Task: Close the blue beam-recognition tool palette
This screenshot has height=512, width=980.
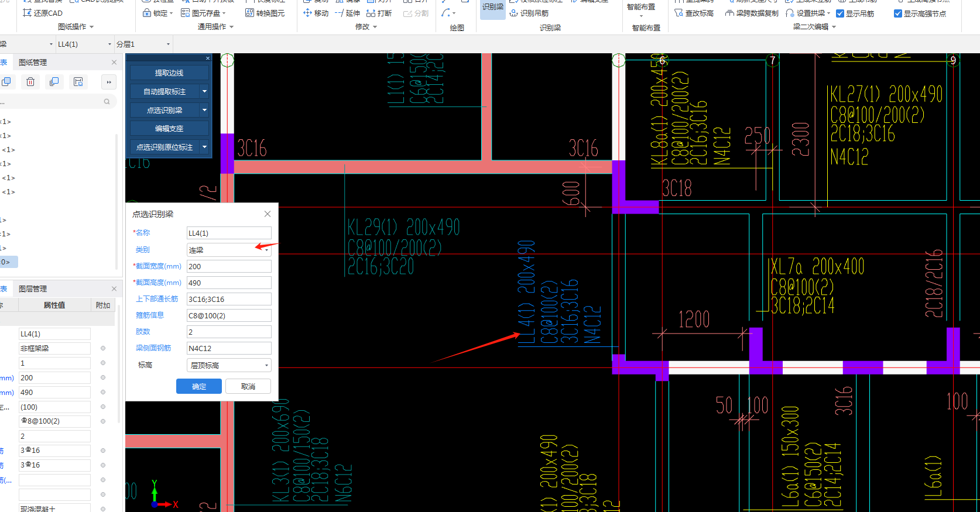Action: pos(207,58)
